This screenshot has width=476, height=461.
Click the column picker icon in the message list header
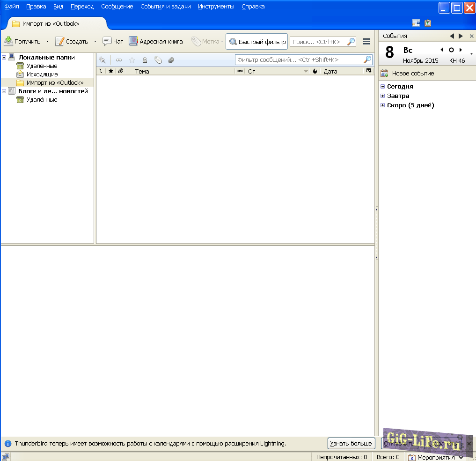tap(369, 71)
